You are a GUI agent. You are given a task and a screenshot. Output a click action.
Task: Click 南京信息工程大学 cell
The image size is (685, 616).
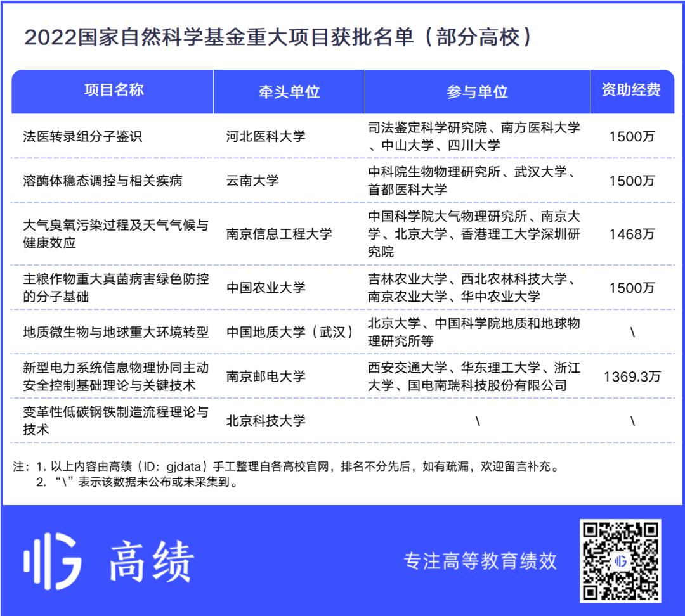pyautogui.click(x=279, y=234)
